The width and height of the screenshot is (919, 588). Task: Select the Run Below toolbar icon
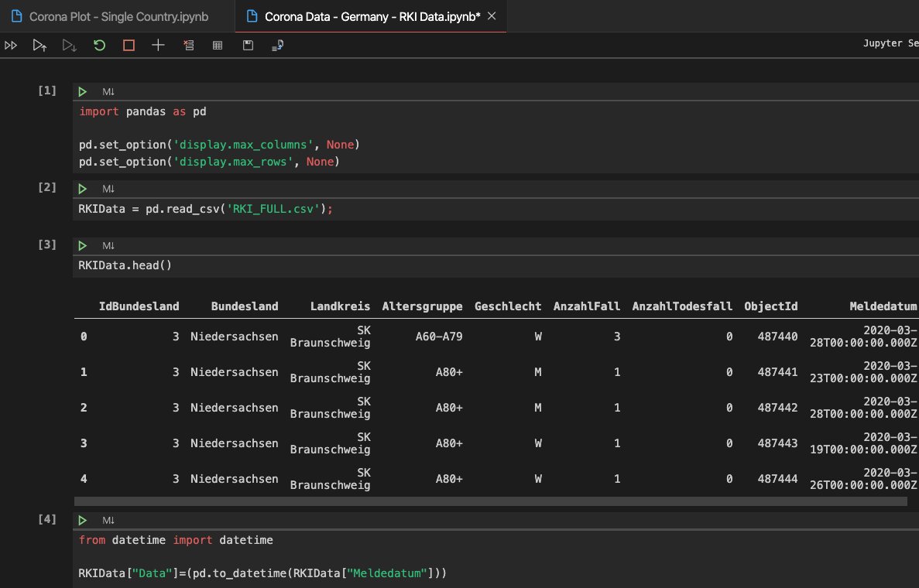[x=70, y=44]
